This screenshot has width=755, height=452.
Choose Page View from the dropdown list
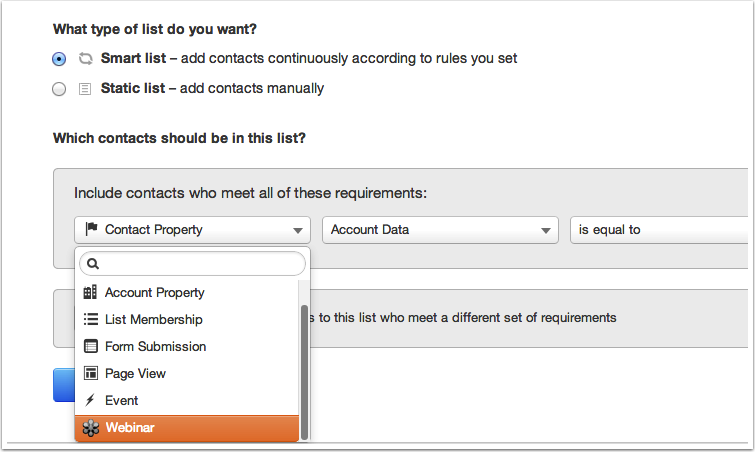point(187,374)
